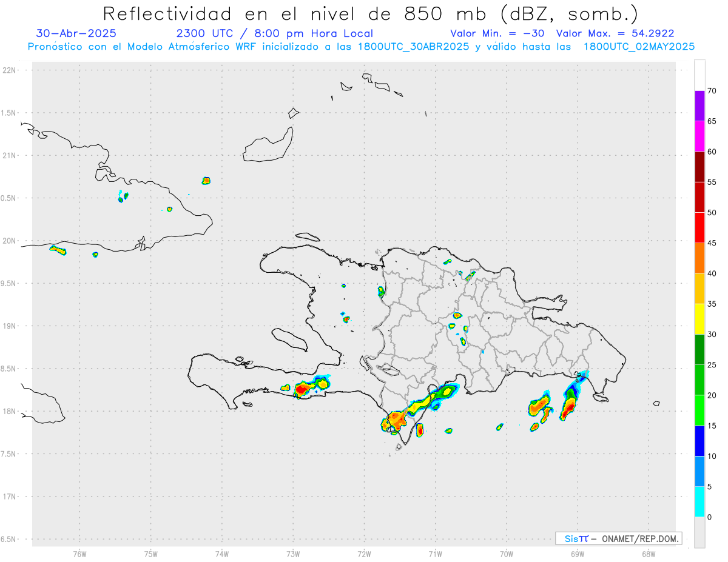Click the "60" colorbar value
Image resolution: width=728 pixels, height=562 pixels.
point(712,152)
